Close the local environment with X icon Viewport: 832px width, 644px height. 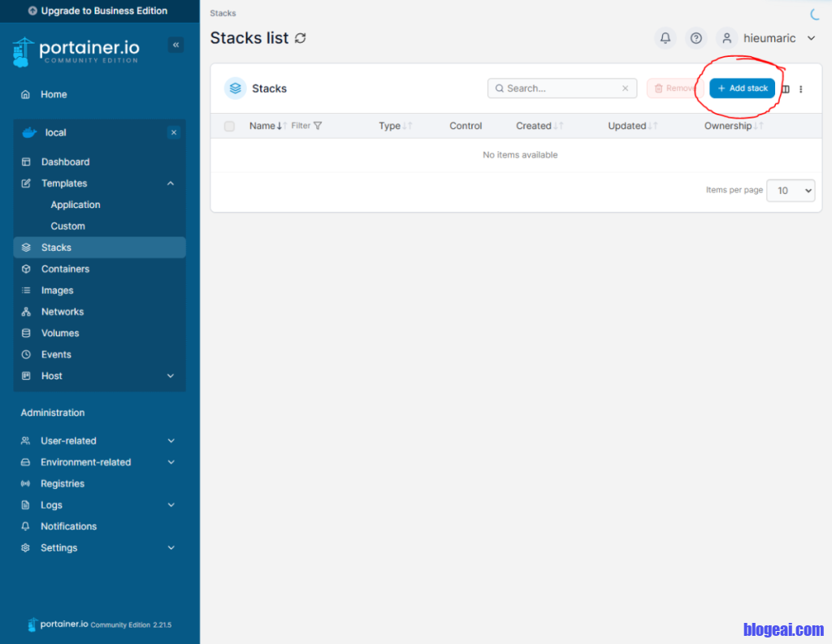coord(173,132)
